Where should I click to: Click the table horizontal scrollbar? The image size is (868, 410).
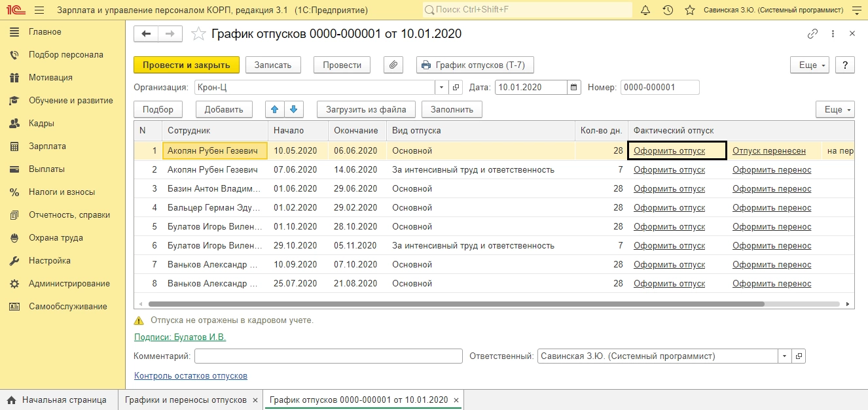tap(456, 304)
